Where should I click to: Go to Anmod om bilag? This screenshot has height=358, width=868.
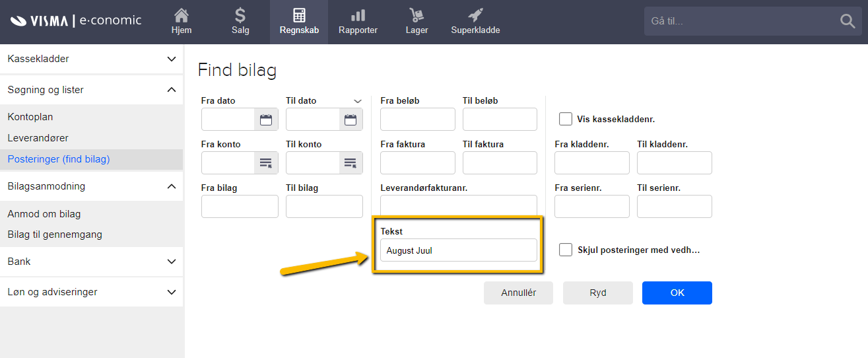click(x=44, y=214)
